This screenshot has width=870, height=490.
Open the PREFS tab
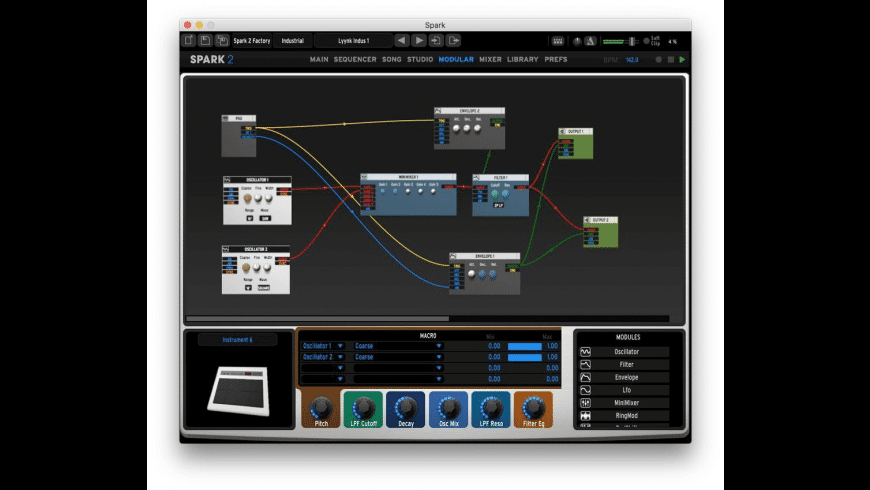tap(556, 59)
